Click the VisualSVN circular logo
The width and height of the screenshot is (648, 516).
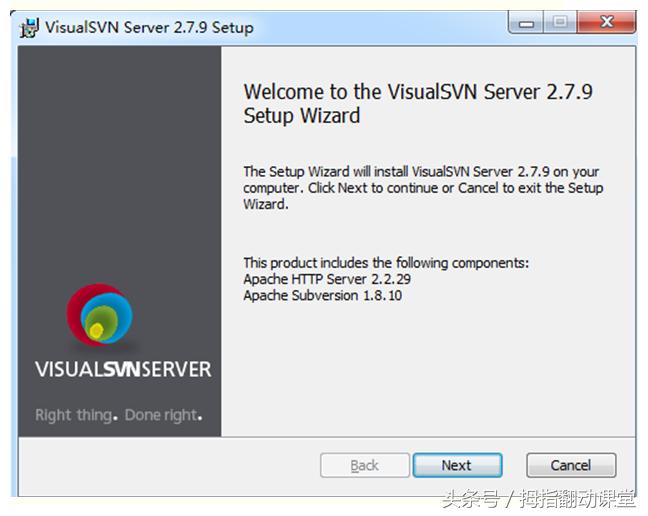pos(100,315)
